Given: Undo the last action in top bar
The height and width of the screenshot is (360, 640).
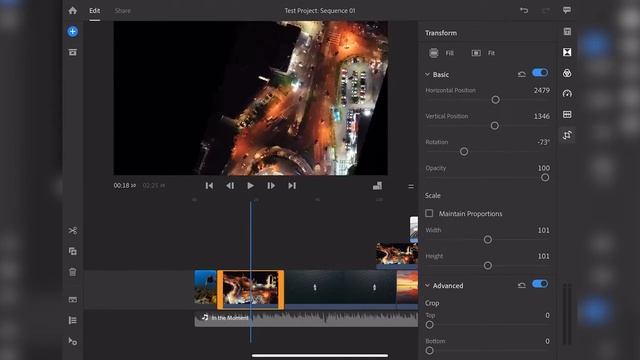Looking at the screenshot, I should coord(524,11).
